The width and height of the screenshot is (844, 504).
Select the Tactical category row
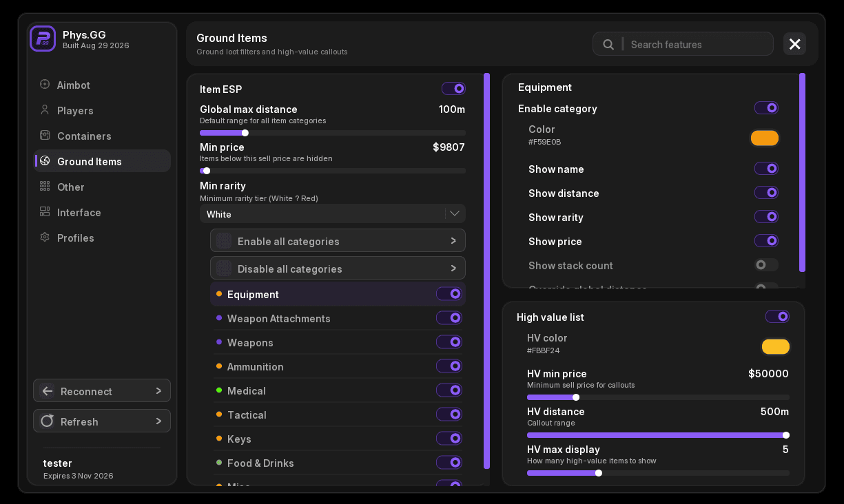point(338,414)
